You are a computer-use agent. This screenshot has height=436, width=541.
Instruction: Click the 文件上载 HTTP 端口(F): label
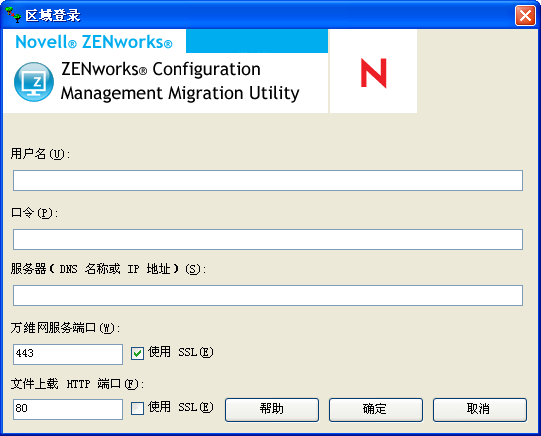(77, 384)
